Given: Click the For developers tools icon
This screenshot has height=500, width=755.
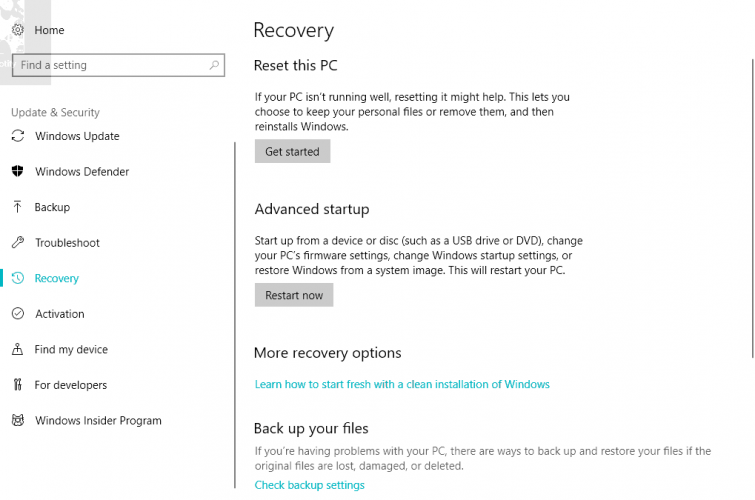Looking at the screenshot, I should (17, 385).
